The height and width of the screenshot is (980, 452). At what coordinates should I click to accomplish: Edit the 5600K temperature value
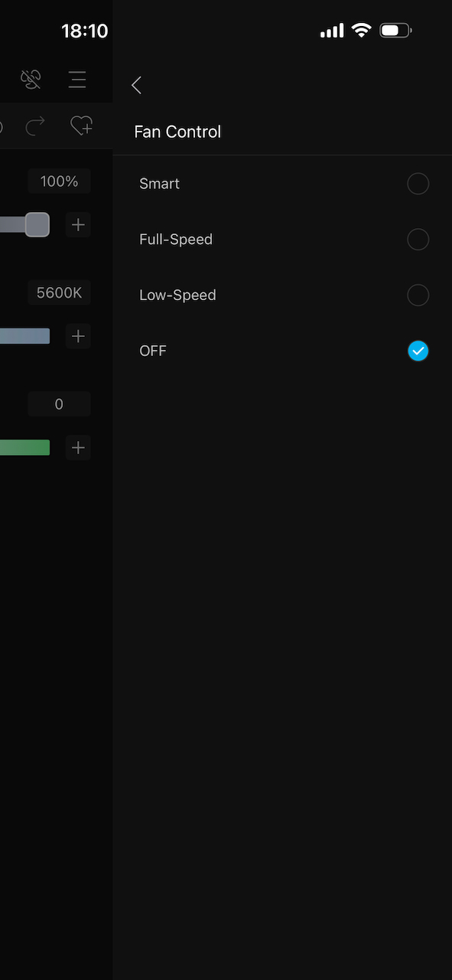(x=59, y=292)
